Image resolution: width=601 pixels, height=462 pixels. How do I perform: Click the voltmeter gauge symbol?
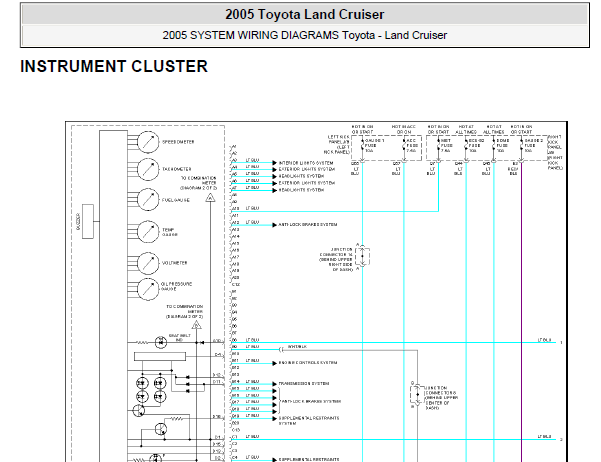point(148,263)
